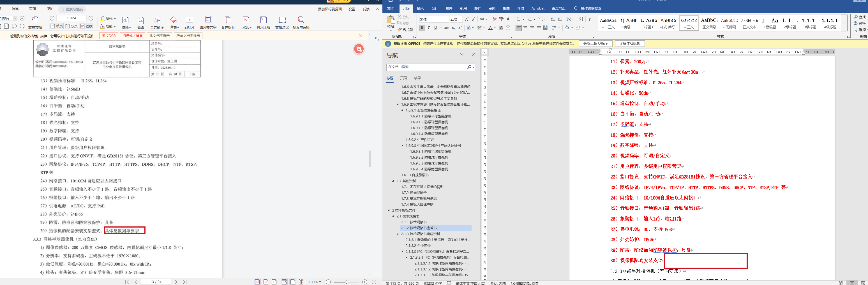Collapse 2 技术投标文件 tree node
Image resolution: width=868 pixels, height=285 pixels.
pos(389,210)
